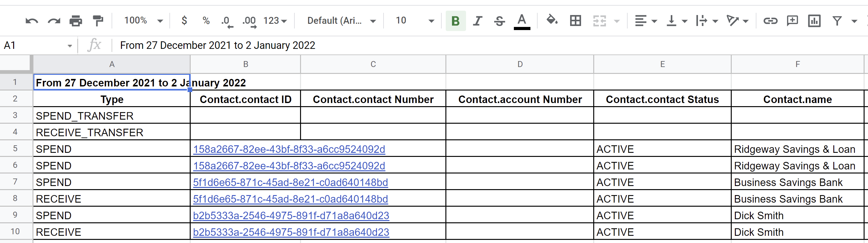This screenshot has width=868, height=243.
Task: Select the RECEIVE cell in row 10
Action: (x=112, y=232)
